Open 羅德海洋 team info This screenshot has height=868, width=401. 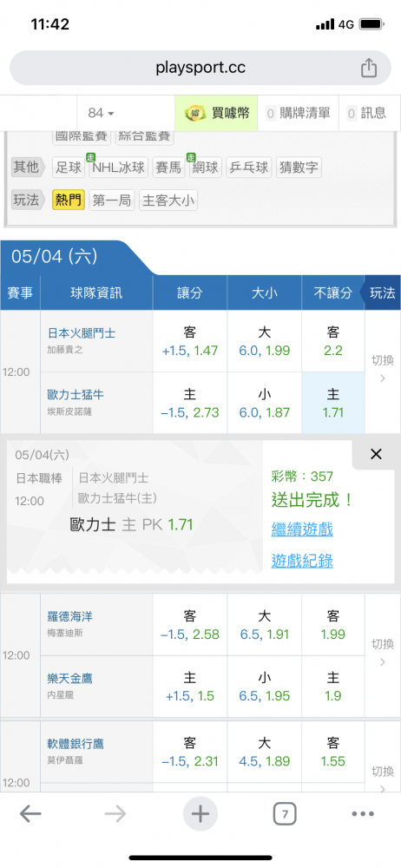click(69, 616)
